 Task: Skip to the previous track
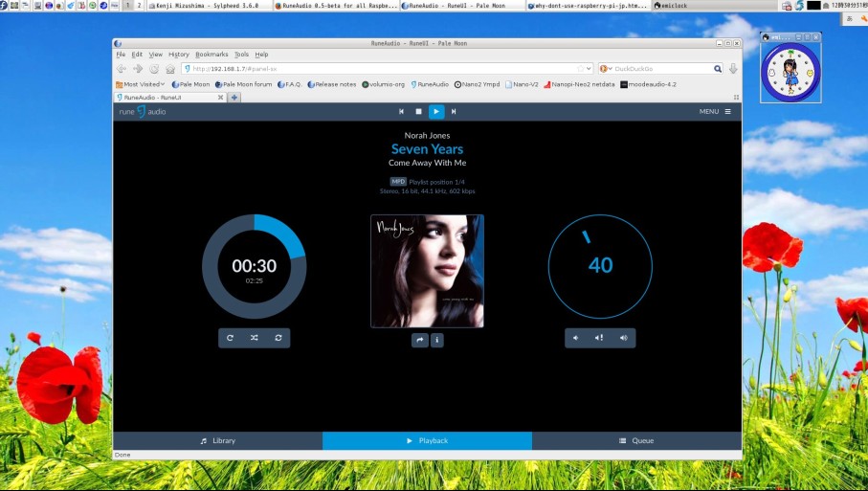(402, 112)
